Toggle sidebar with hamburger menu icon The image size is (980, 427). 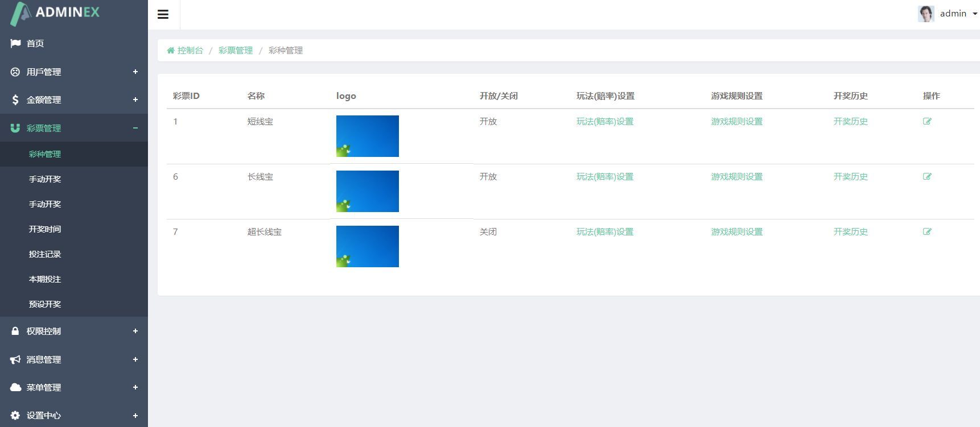tap(163, 14)
